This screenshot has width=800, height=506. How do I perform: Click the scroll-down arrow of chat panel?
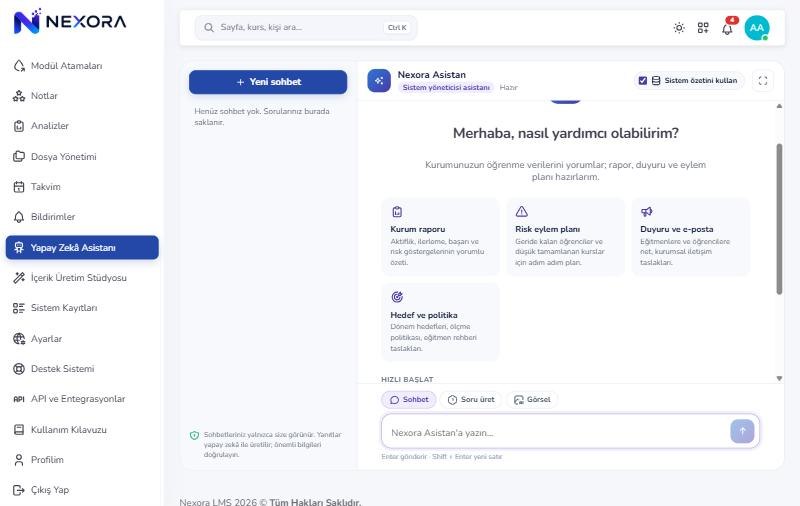(x=779, y=378)
